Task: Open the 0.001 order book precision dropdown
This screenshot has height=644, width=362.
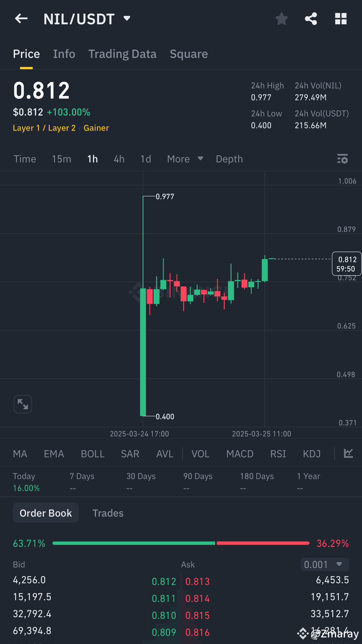Action: pyautogui.click(x=324, y=564)
